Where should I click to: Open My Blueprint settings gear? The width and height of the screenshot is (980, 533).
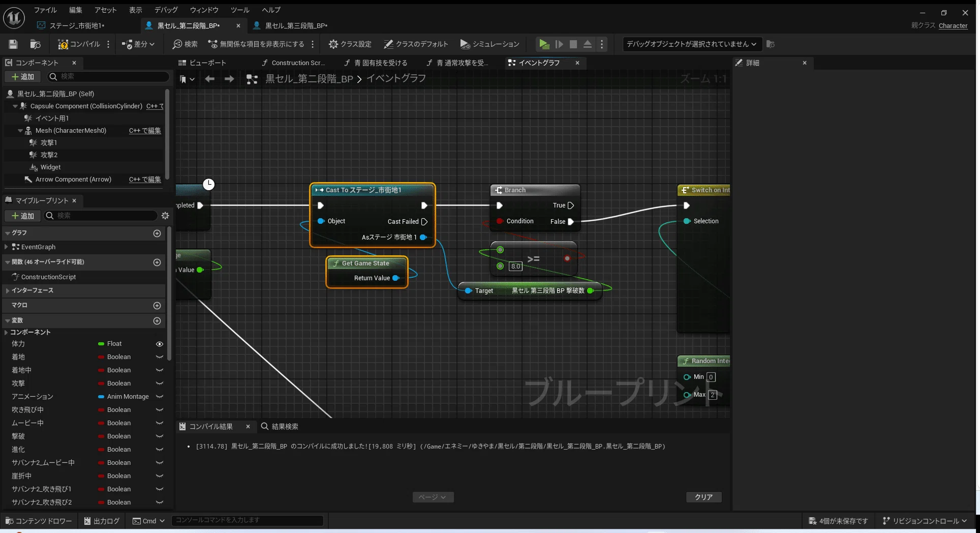coord(165,216)
